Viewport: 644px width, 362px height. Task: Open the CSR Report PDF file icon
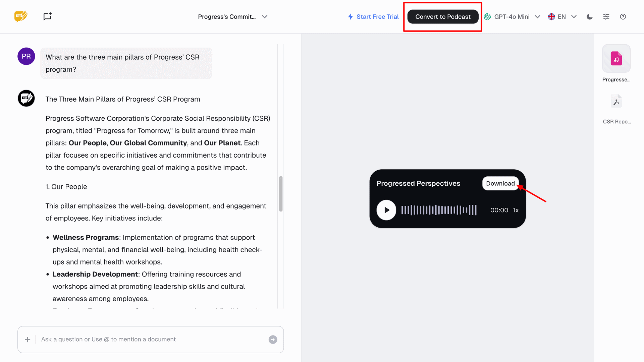point(616,101)
